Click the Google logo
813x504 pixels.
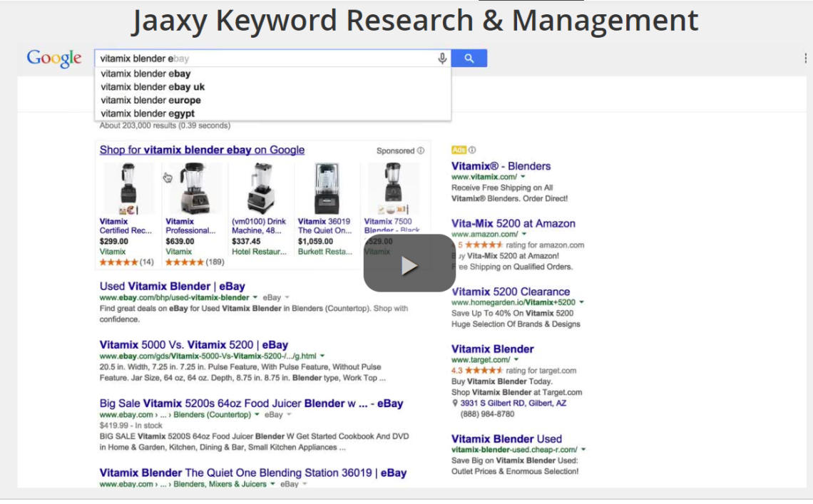[x=53, y=58]
